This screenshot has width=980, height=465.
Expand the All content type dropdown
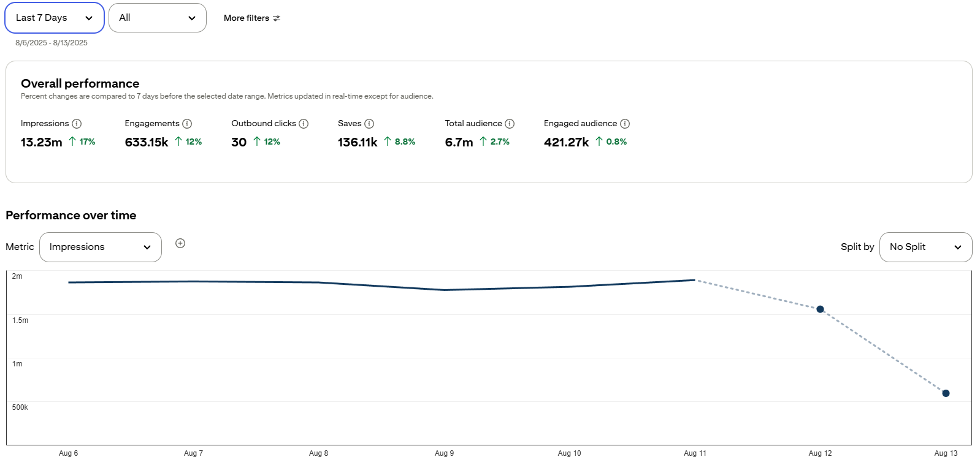pos(158,18)
